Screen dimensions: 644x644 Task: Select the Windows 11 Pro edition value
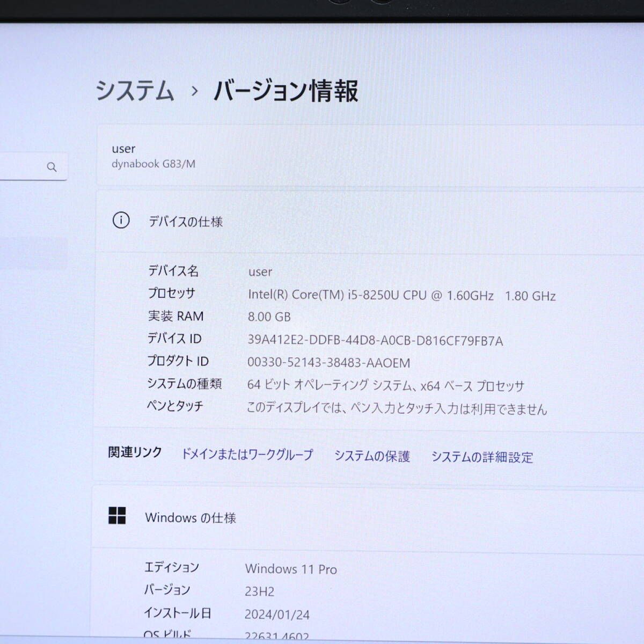pyautogui.click(x=291, y=569)
